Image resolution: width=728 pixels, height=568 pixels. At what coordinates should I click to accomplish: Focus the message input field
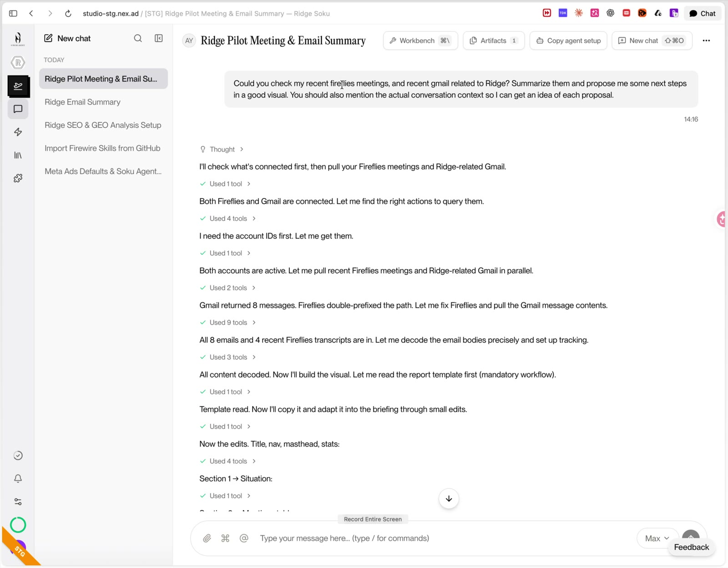pyautogui.click(x=444, y=538)
